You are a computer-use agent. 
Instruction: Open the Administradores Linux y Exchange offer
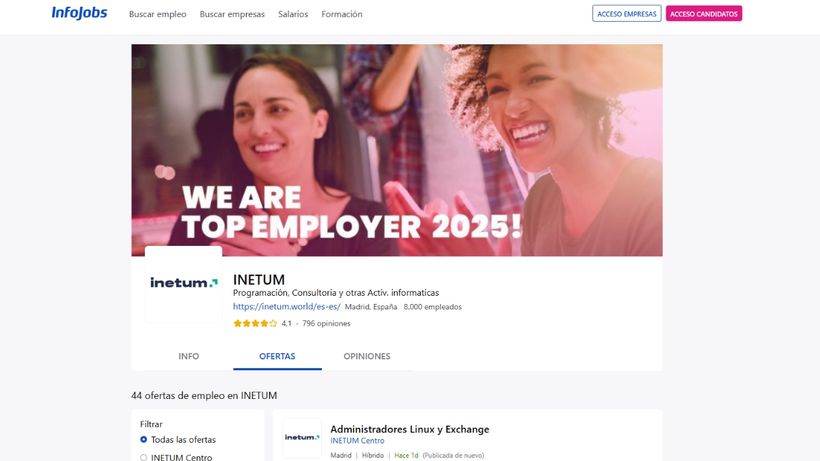(409, 429)
